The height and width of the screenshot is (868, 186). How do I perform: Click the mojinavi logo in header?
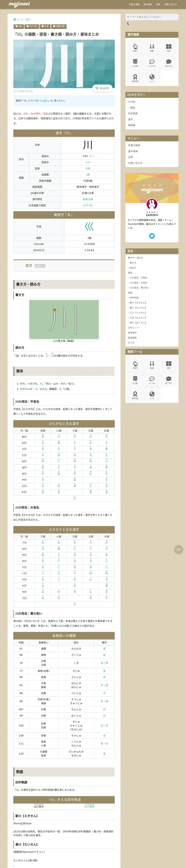point(19,4)
